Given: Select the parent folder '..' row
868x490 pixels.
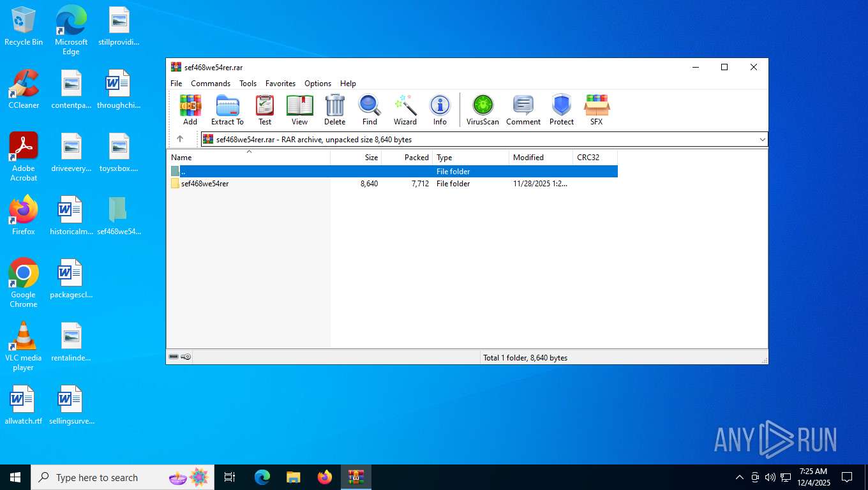Looking at the screenshot, I should (x=393, y=172).
